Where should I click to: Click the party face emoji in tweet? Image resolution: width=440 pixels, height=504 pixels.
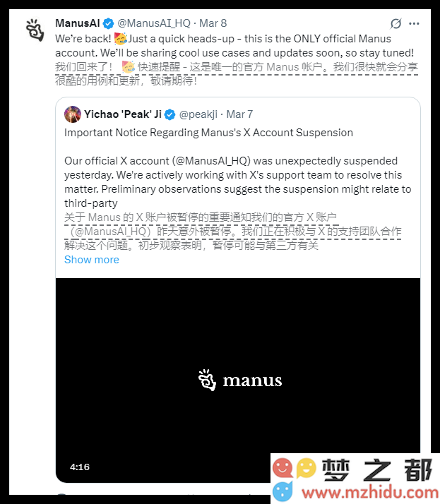click(121, 39)
